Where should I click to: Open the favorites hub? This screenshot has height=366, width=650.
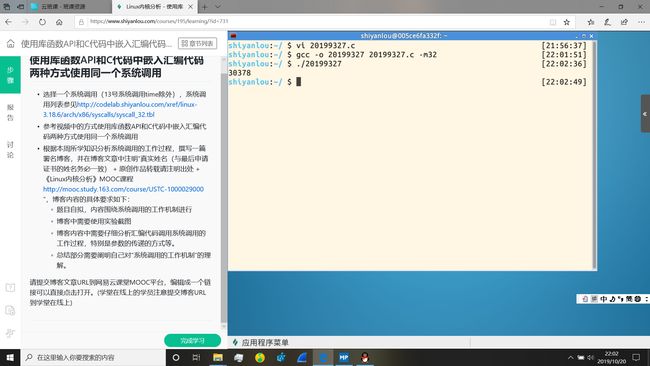[591, 22]
